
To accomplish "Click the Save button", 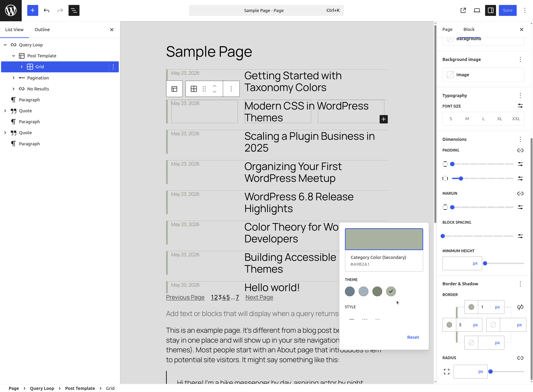I will (507, 11).
